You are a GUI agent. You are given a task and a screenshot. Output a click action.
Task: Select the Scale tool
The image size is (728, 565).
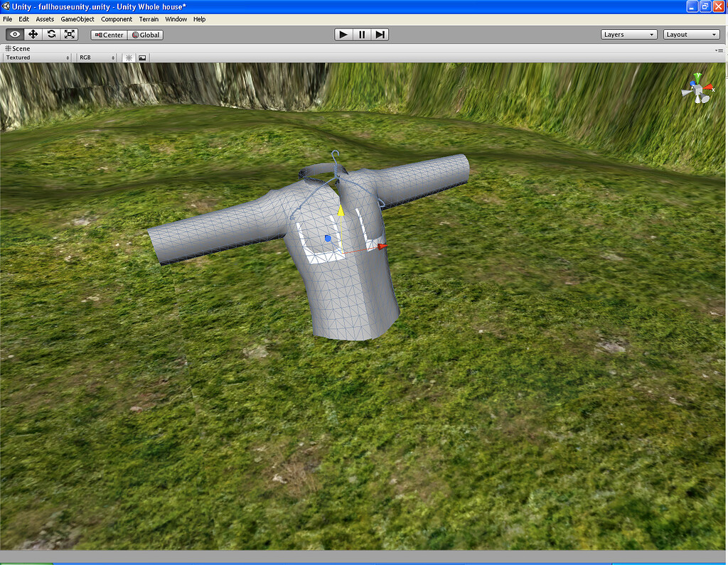(69, 34)
